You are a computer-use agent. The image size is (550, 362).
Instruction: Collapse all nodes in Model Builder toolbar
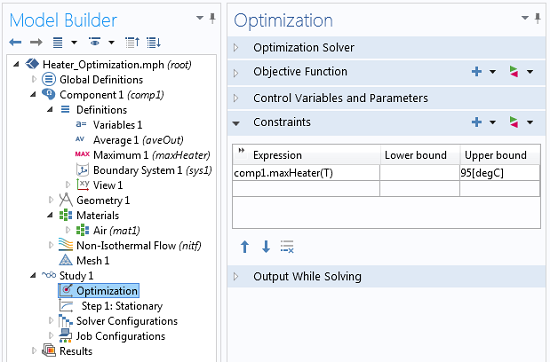click(133, 42)
